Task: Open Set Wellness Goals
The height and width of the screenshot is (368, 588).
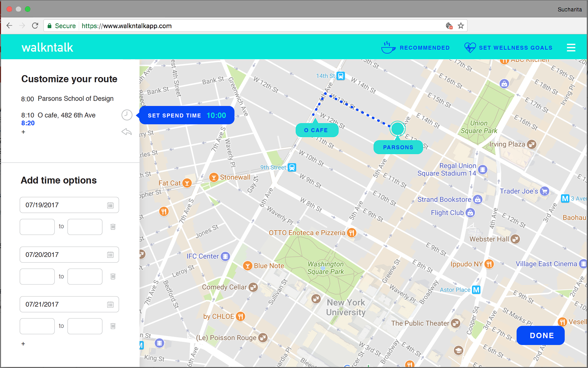Action: pos(509,48)
